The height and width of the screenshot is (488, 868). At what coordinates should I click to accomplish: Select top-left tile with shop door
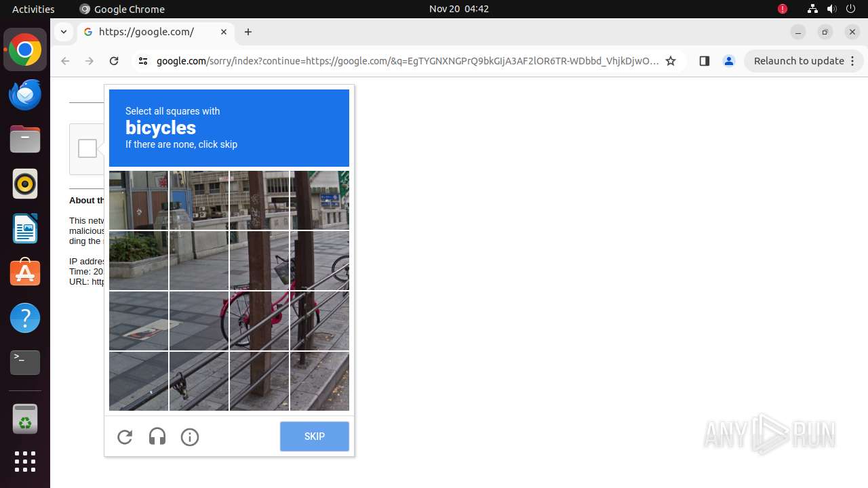click(138, 200)
